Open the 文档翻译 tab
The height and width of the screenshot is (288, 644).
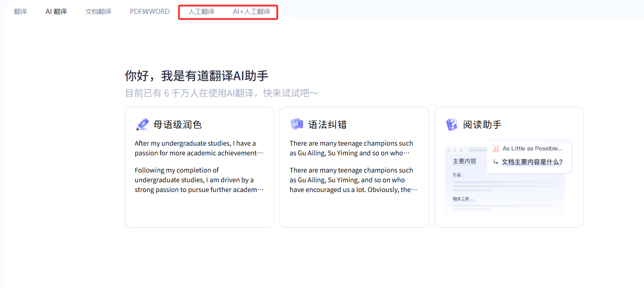click(x=98, y=12)
